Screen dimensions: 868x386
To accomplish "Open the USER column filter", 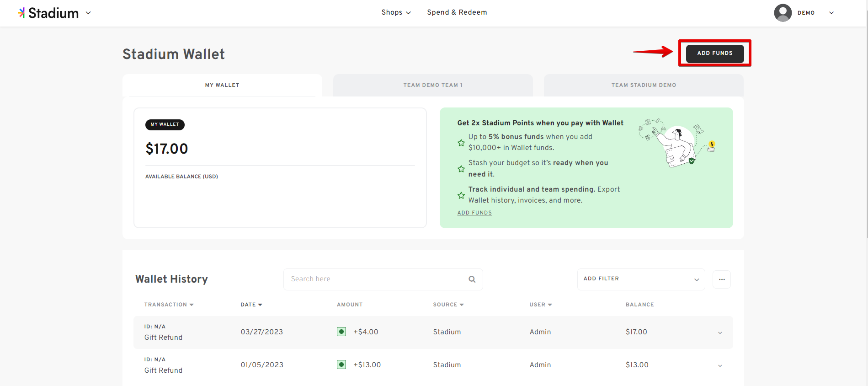I will click(x=541, y=305).
